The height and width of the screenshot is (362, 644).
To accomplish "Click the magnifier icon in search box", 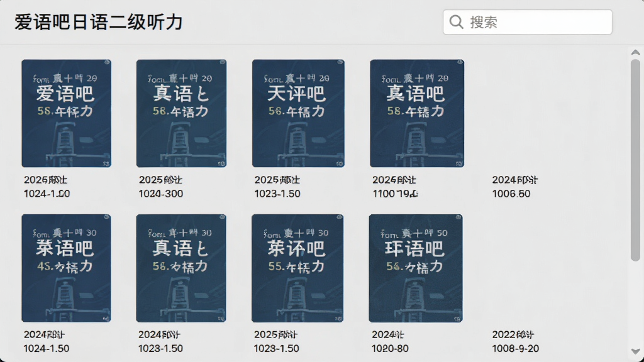I will (x=457, y=22).
